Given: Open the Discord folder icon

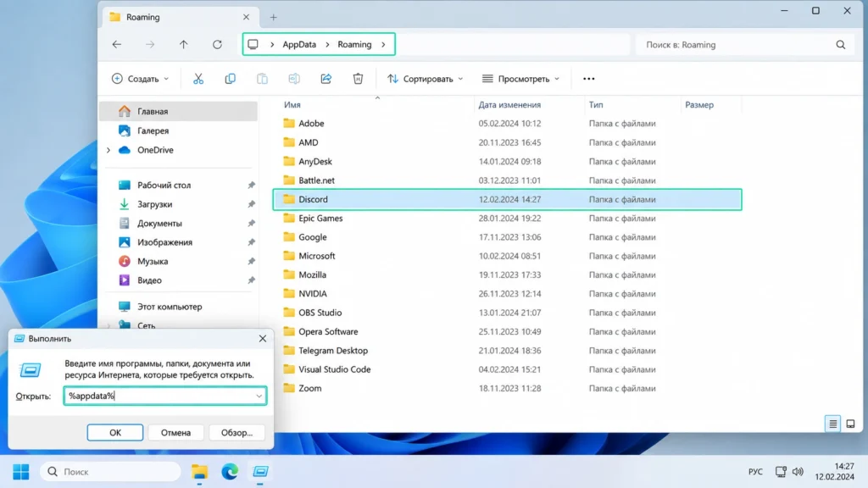Looking at the screenshot, I should pyautogui.click(x=289, y=199).
